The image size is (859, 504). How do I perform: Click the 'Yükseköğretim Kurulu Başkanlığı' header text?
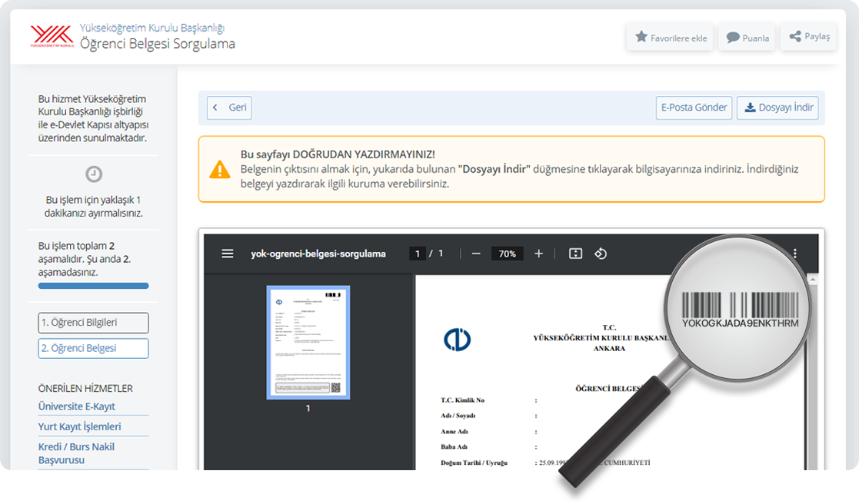coord(152,28)
